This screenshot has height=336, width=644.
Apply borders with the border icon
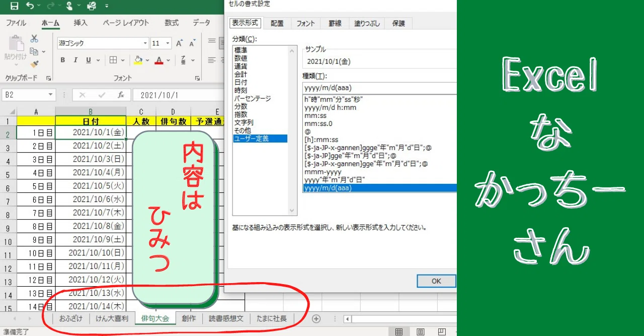[114, 60]
